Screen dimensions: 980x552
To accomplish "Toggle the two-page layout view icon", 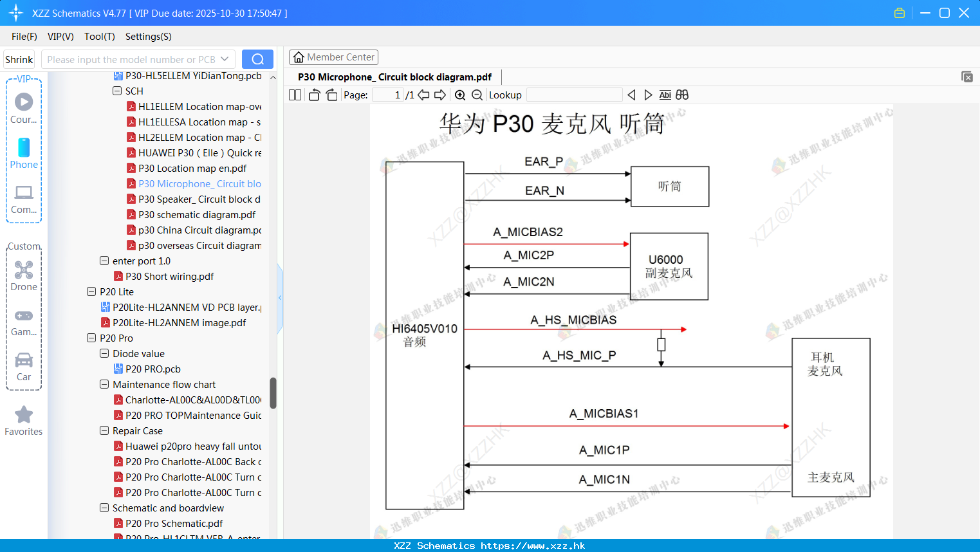I will point(295,95).
